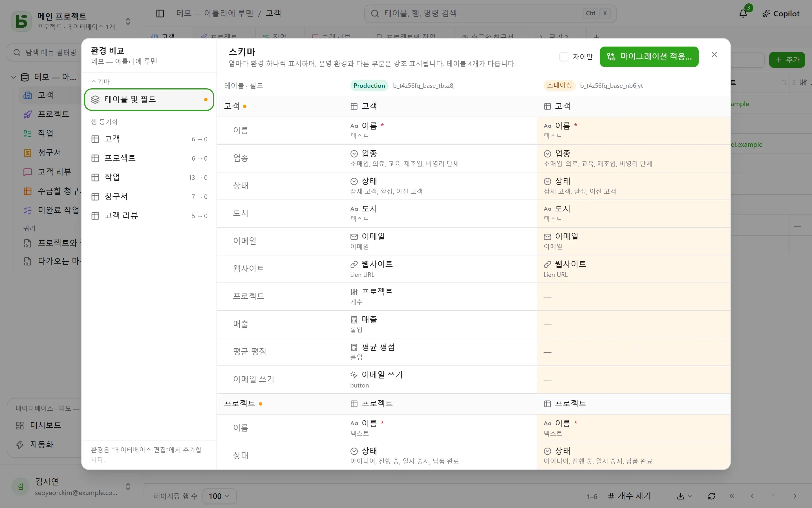Click the search tables input field

[490, 14]
